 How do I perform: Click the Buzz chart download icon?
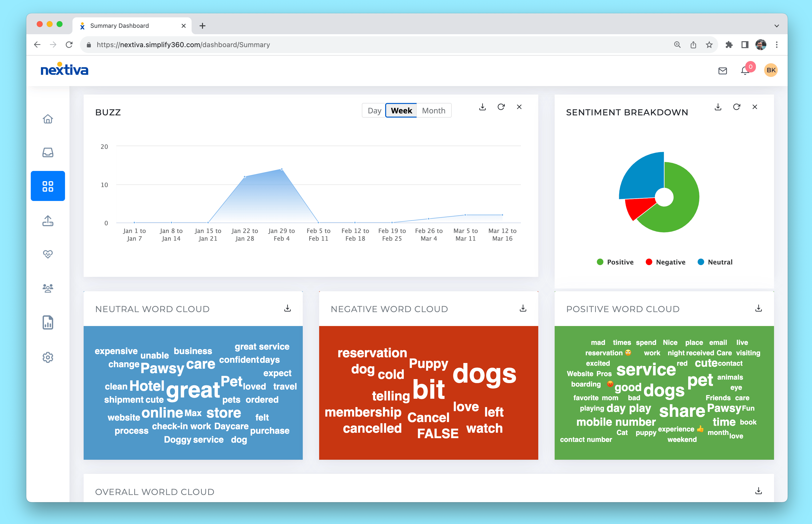(x=483, y=106)
